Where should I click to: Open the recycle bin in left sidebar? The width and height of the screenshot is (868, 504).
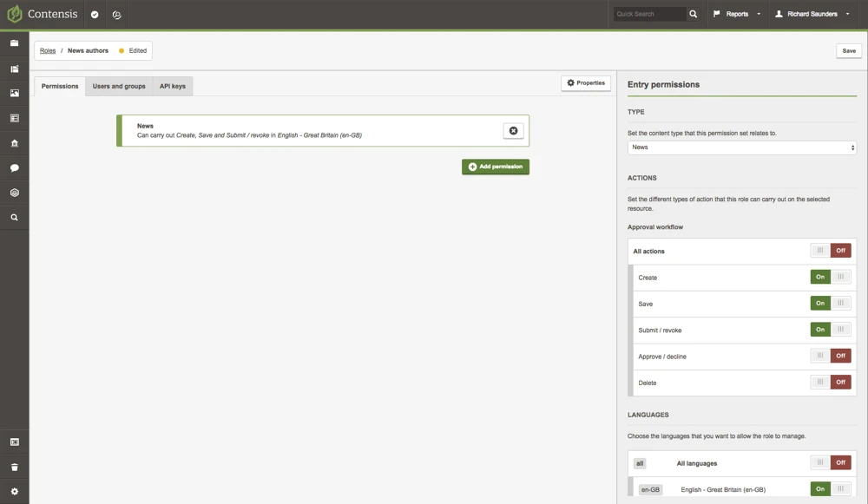point(14,467)
